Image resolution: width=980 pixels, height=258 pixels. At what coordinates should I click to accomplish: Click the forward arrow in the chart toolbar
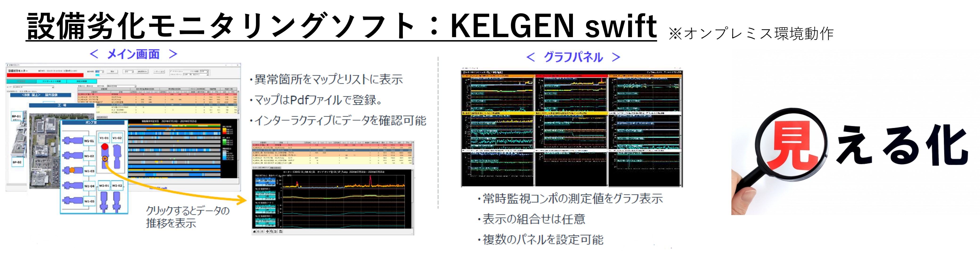pyautogui.click(x=262, y=231)
